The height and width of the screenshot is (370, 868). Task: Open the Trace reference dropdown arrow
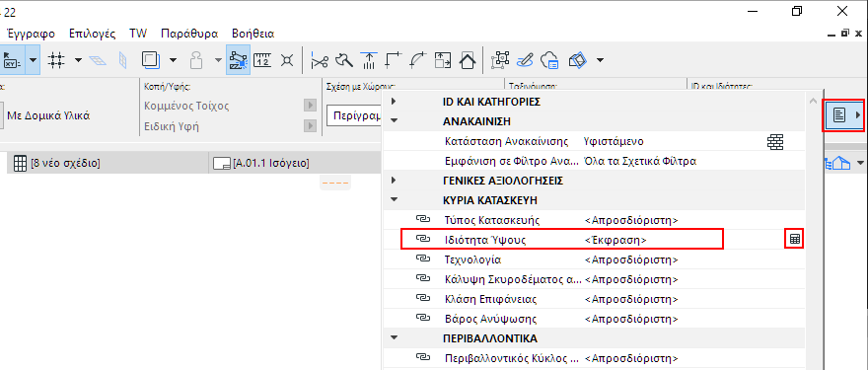click(174, 60)
